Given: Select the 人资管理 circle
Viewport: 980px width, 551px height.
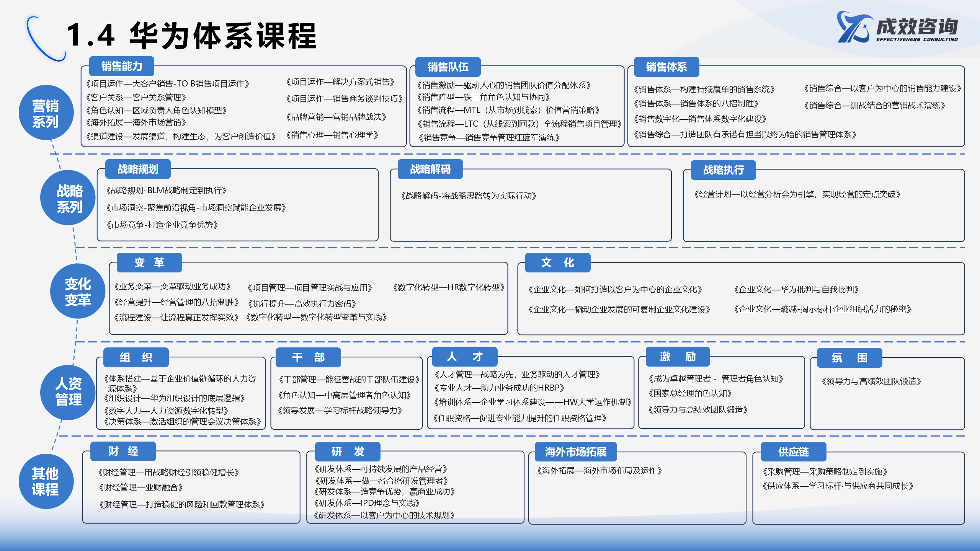Looking at the screenshot, I should [68, 392].
